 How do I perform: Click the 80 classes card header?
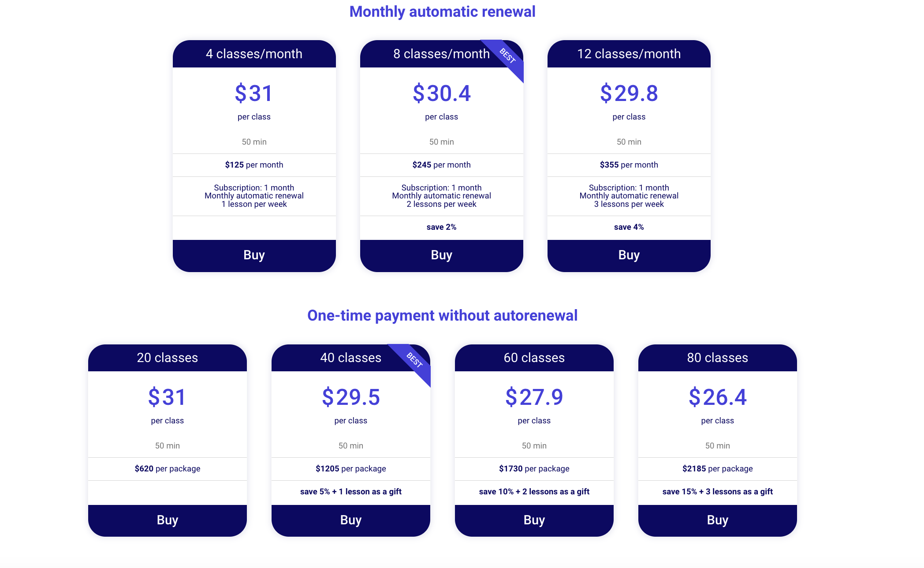pyautogui.click(x=717, y=358)
